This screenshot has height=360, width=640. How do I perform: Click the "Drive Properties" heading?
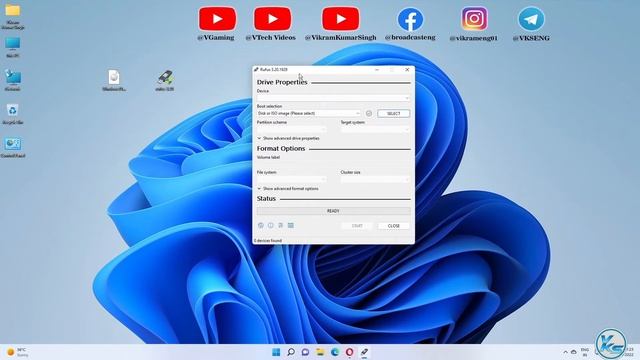(x=282, y=82)
